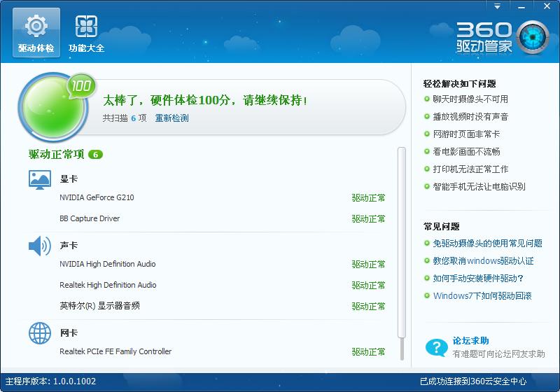
Task: Click the 声卡 speaker icon
Action: (40, 246)
